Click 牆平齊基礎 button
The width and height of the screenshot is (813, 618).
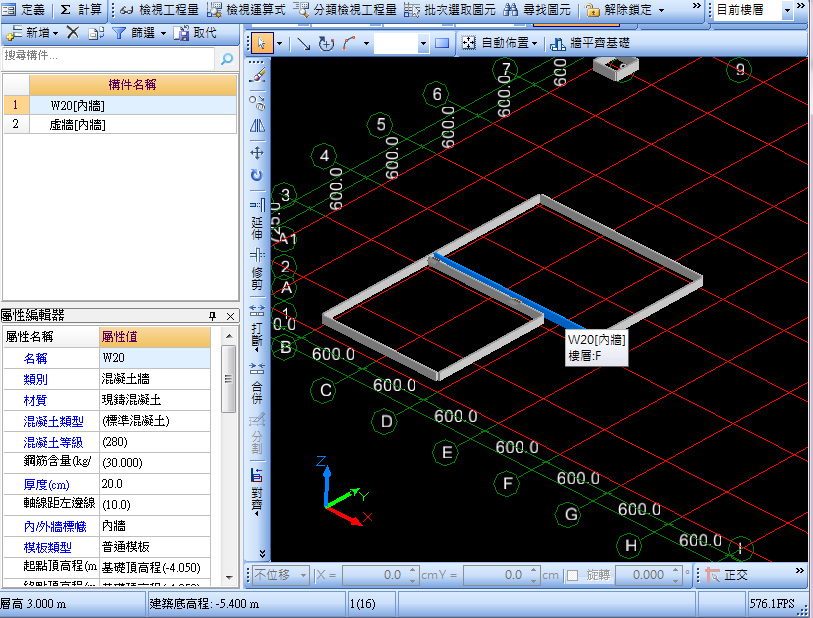(x=590, y=44)
